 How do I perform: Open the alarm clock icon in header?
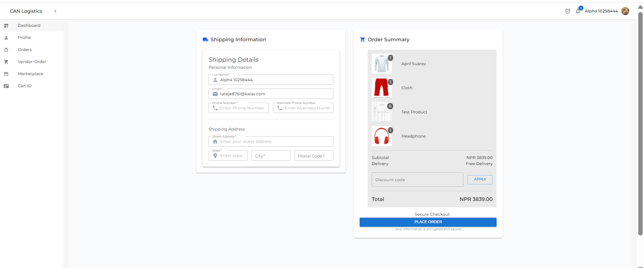[x=568, y=11]
